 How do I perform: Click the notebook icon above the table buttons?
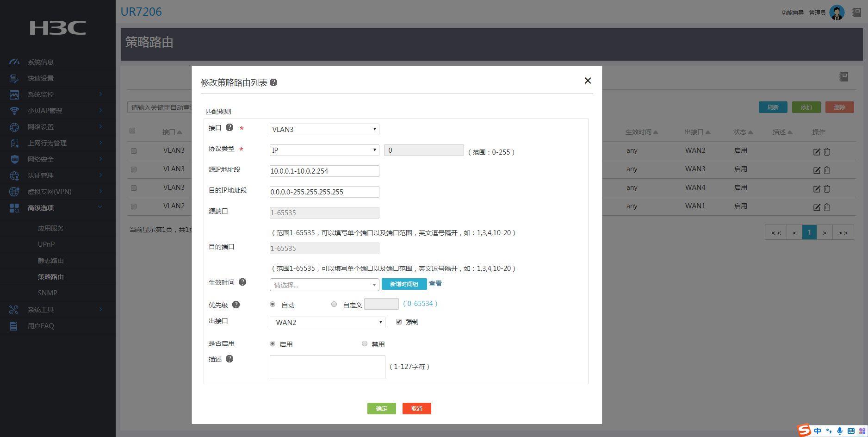[844, 77]
